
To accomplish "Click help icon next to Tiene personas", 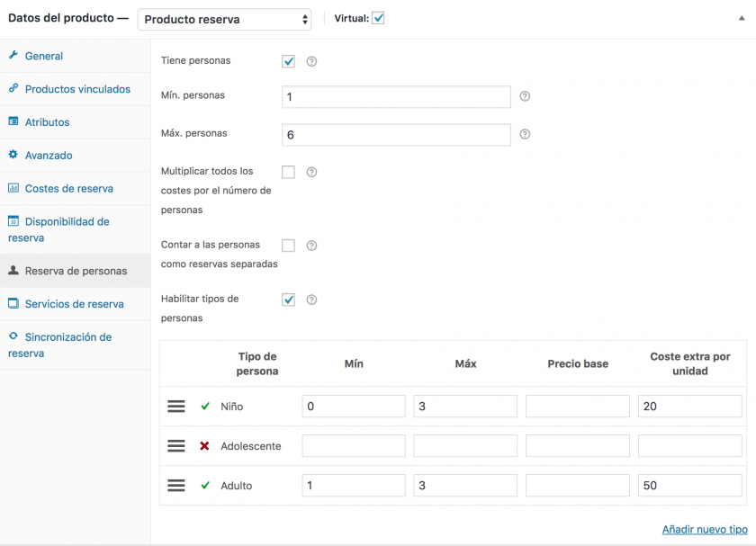I will [x=312, y=61].
